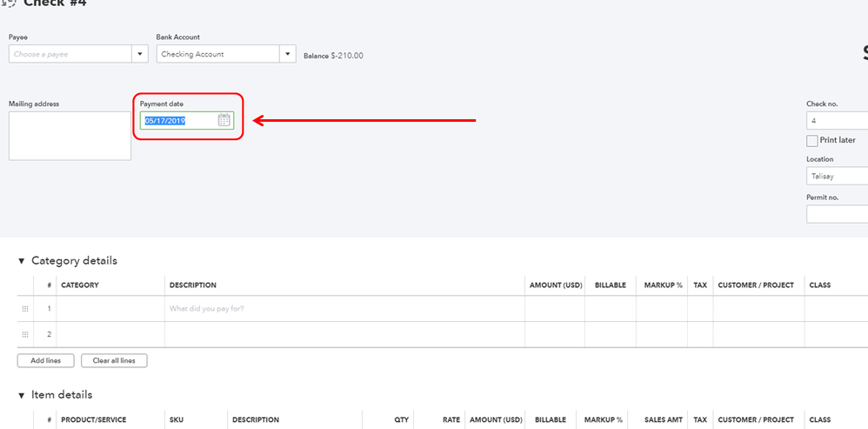Collapse the Category details section
The image size is (868, 429).
click(x=22, y=261)
